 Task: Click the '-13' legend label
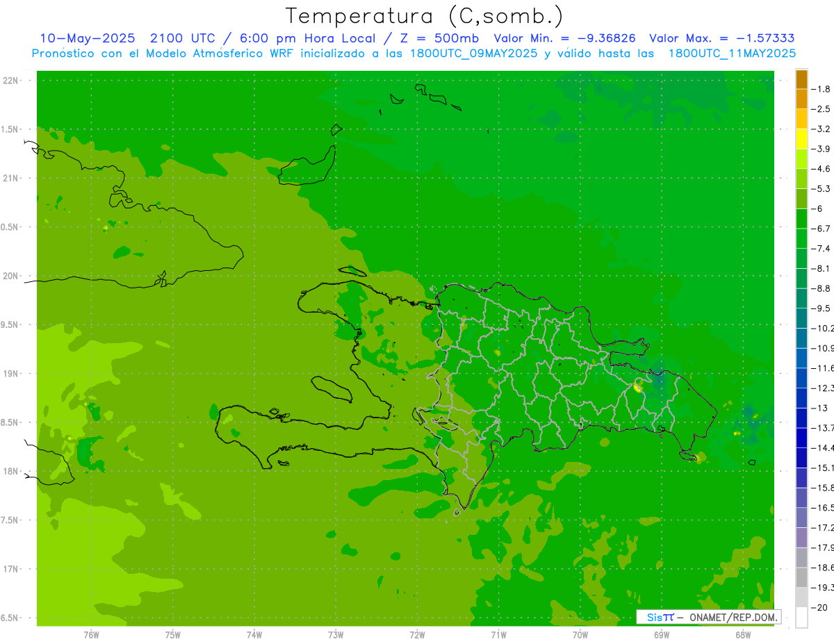819,408
